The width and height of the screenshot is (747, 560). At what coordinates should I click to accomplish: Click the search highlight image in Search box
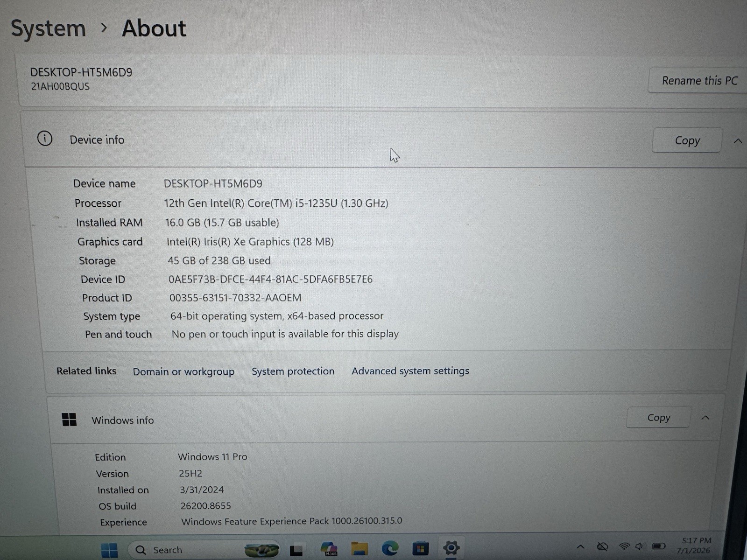click(261, 550)
